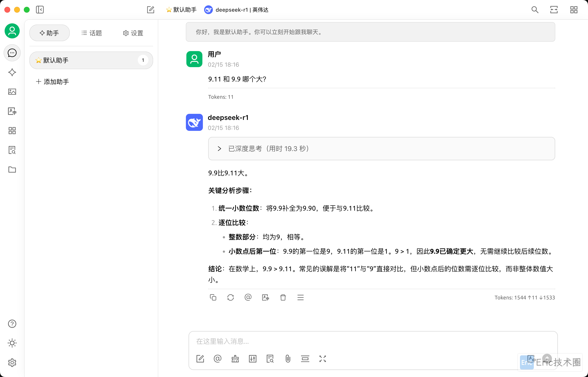
Task: Expand the input box with the fullscreen icon
Action: tap(323, 359)
